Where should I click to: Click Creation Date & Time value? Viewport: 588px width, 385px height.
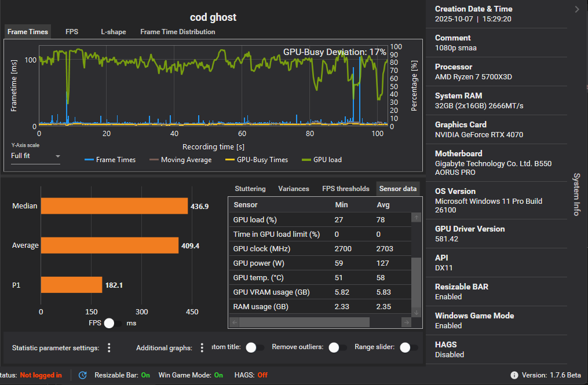[x=473, y=19]
